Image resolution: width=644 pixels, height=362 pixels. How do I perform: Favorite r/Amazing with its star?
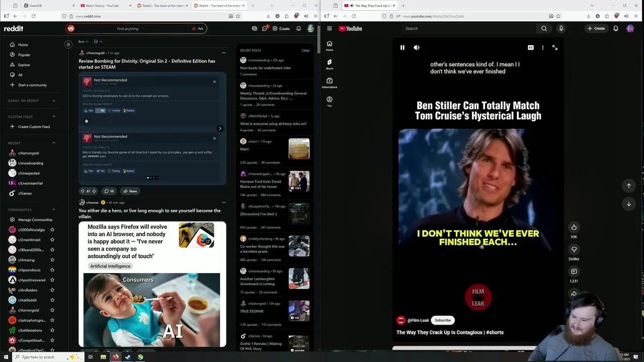52,260
